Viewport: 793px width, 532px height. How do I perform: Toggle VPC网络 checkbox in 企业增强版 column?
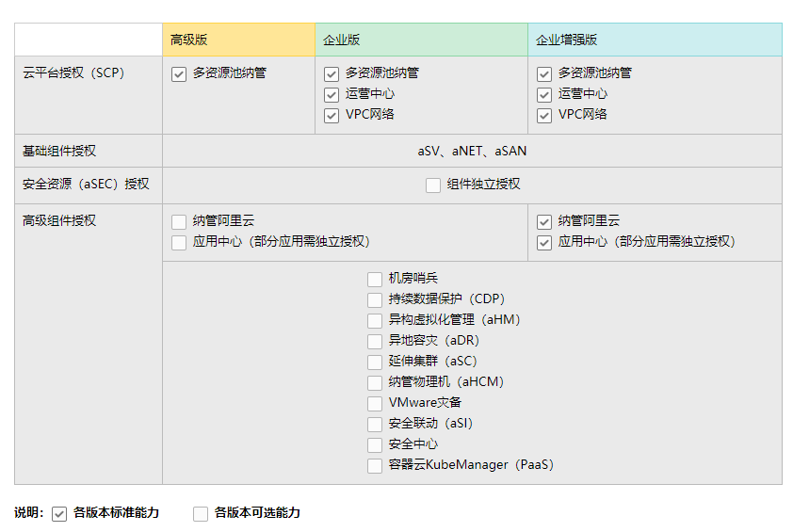pos(544,116)
